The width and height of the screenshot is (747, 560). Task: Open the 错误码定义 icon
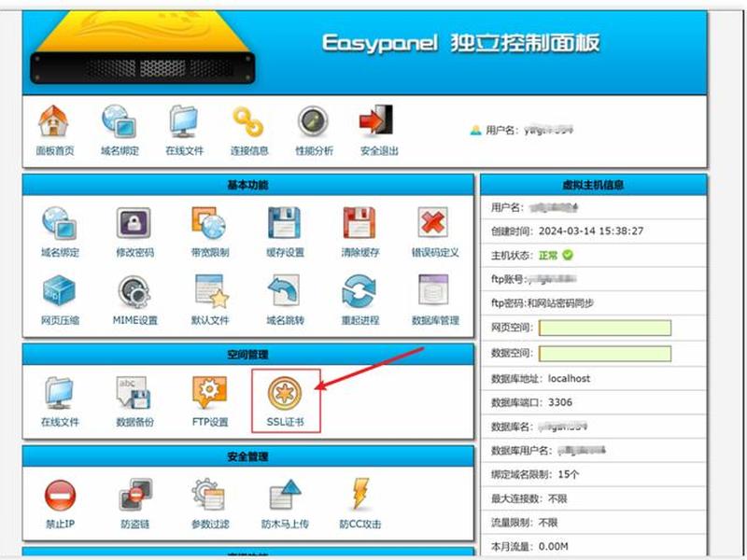coord(433,222)
